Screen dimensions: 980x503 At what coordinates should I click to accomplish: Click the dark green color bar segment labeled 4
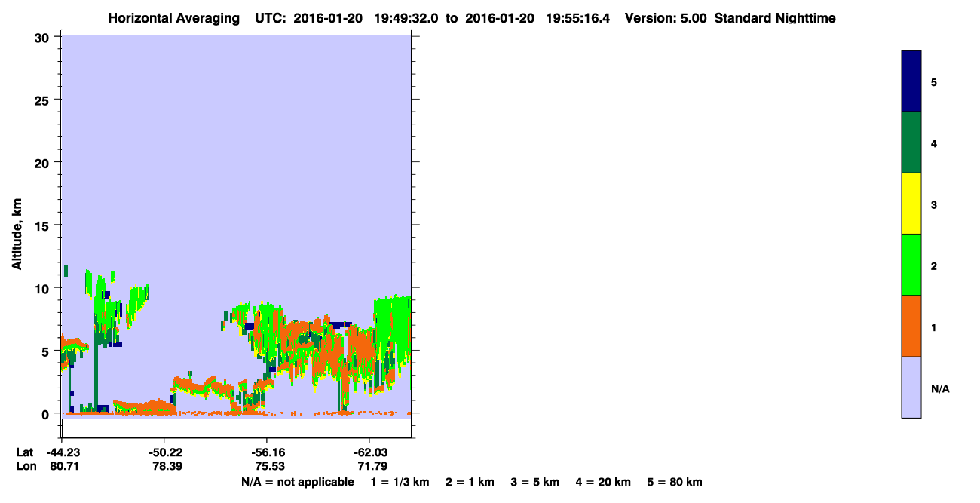click(x=911, y=143)
